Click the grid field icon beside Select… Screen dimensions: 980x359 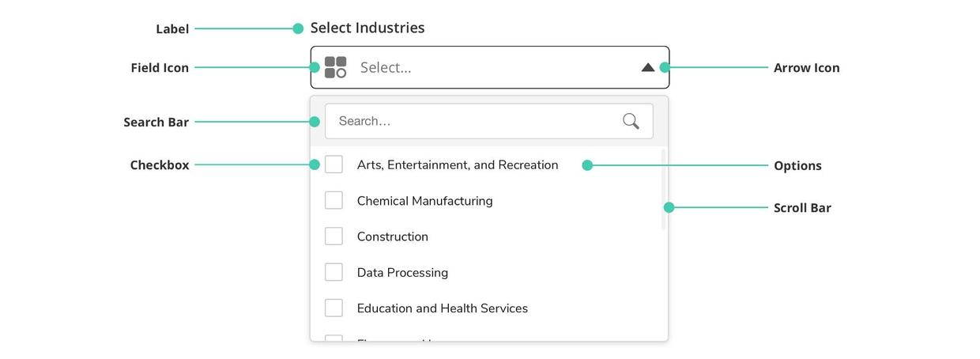(336, 67)
